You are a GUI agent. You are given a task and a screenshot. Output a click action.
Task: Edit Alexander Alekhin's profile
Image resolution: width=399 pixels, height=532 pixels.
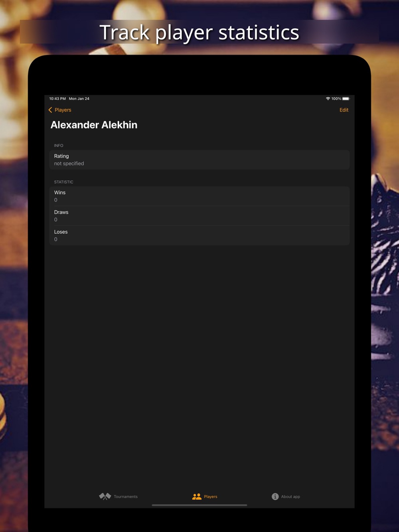coord(344,110)
